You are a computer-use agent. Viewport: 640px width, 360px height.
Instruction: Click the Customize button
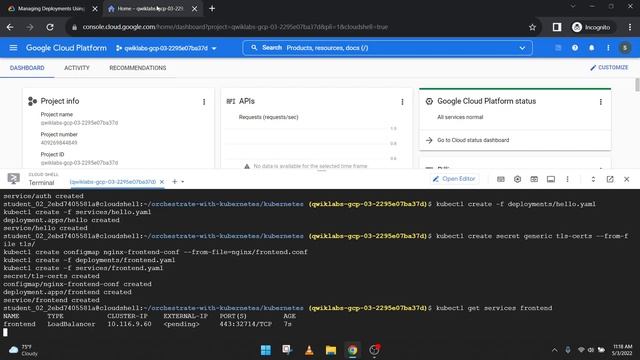[x=609, y=67]
